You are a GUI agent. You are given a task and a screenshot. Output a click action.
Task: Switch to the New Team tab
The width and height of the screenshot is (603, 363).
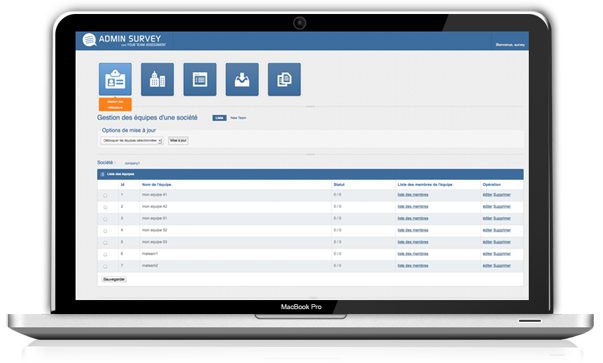pos(238,118)
